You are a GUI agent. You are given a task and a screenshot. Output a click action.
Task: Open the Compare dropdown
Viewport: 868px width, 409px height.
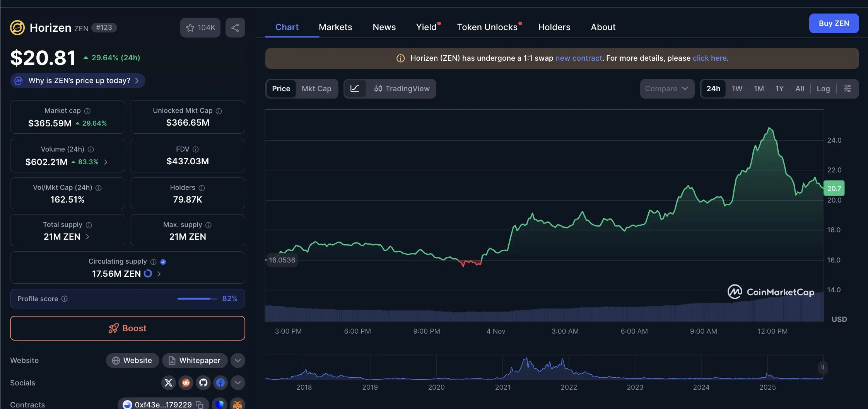pyautogui.click(x=666, y=89)
